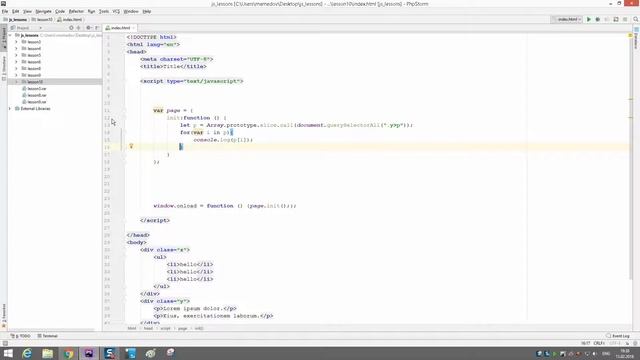Screen dimensions: 640x360
Task: Collapse the js_lessons project root
Action: coord(10,36)
